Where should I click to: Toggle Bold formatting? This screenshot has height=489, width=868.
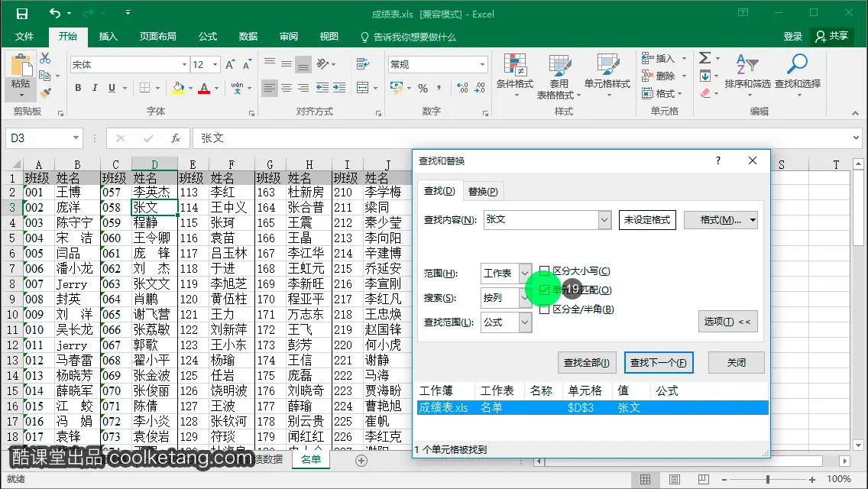coord(78,88)
